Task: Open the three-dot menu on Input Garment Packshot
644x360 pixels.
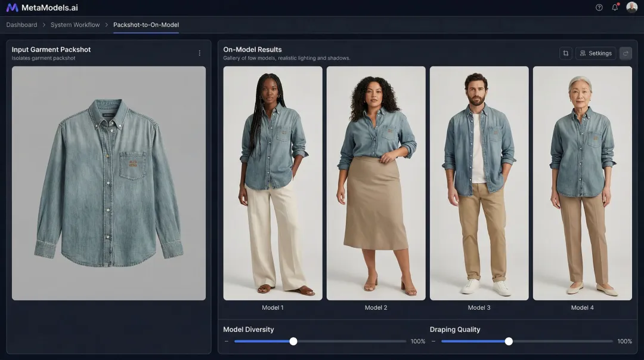Action: pyautogui.click(x=200, y=53)
